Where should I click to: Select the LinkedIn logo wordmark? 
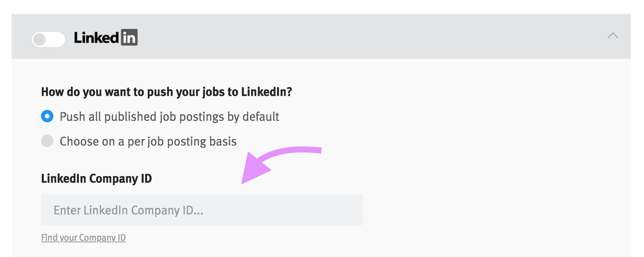(x=97, y=37)
